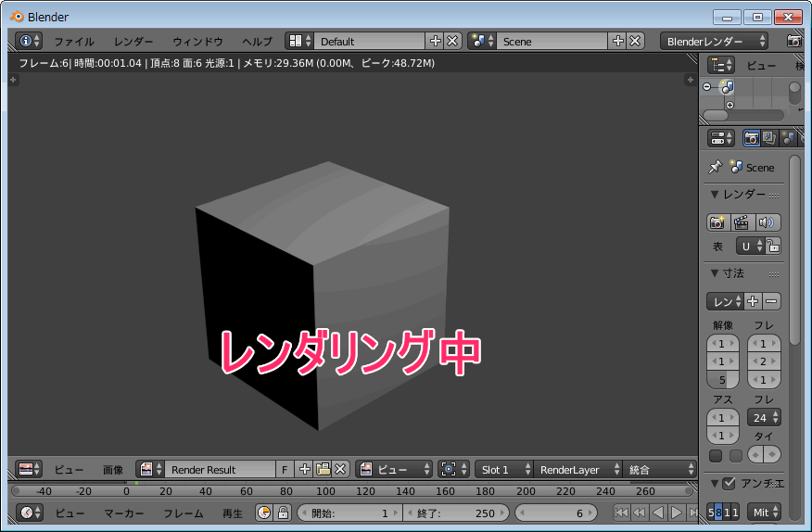Create new image with plus icon
Screen dimensions: 812x532
304,469
